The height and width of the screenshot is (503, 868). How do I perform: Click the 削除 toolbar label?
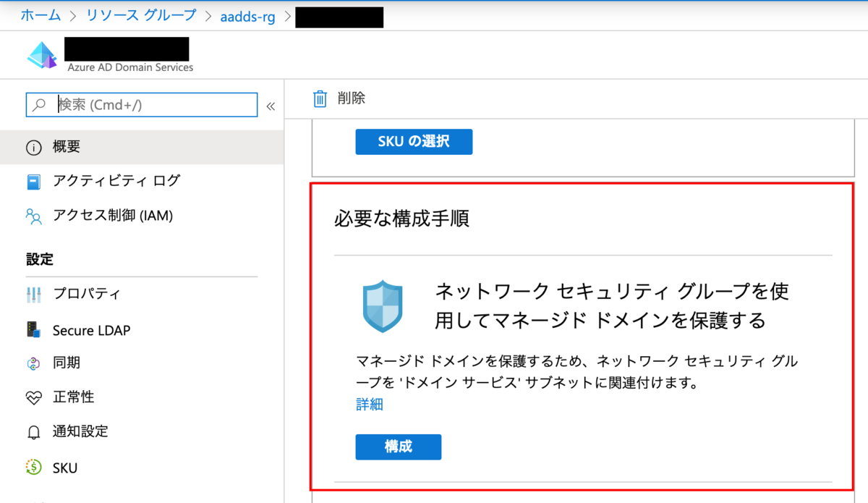point(352,98)
